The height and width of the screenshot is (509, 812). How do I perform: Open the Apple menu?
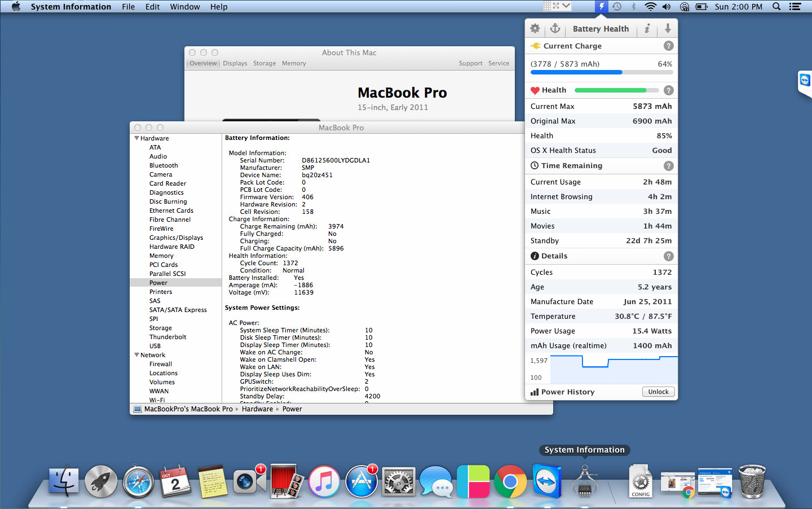[x=15, y=7]
